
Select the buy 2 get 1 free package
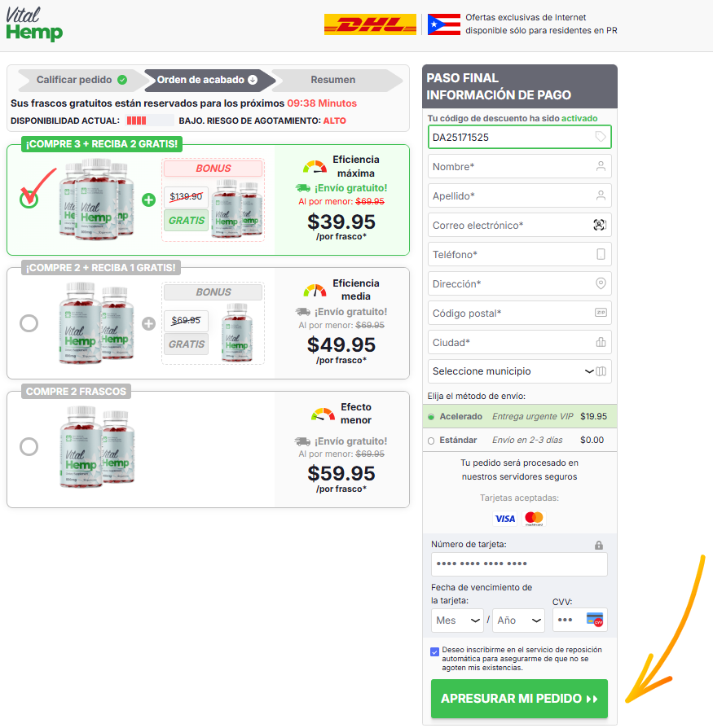point(29,323)
